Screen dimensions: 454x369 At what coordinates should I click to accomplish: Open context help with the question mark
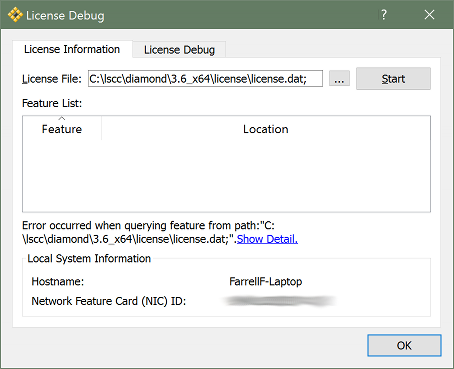coord(384,15)
